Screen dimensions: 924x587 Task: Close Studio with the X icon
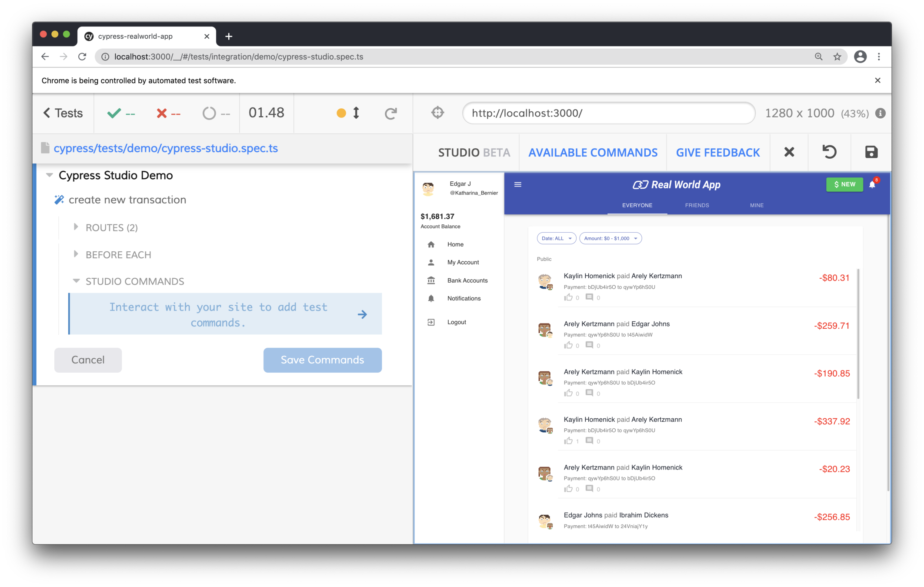[789, 152]
